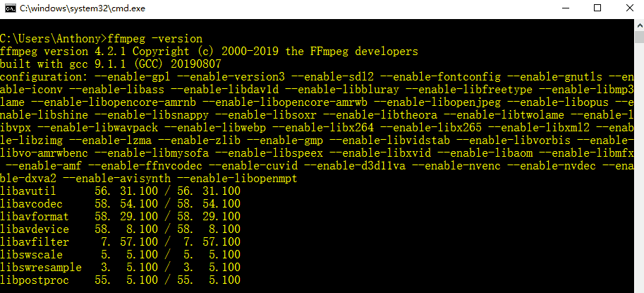Click the --enable-libaom flag
This screenshot has height=293, width=644.
pyautogui.click(x=485, y=153)
